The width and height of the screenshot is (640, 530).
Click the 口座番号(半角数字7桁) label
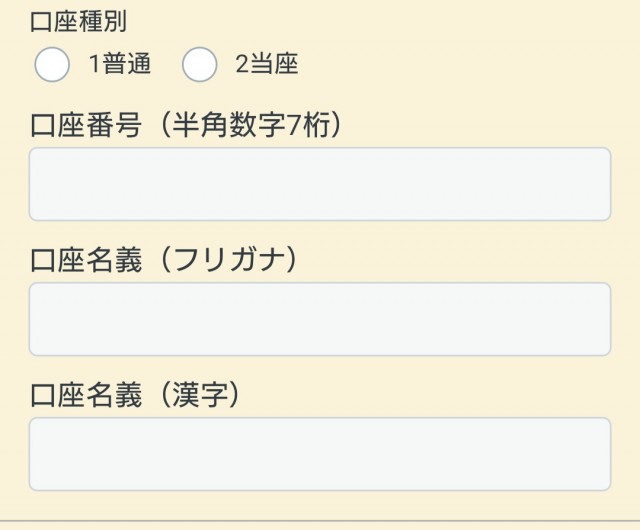point(188,125)
